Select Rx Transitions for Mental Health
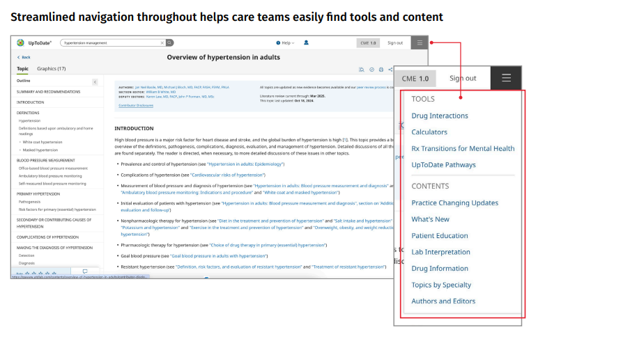The height and width of the screenshot is (364, 630). click(x=463, y=148)
